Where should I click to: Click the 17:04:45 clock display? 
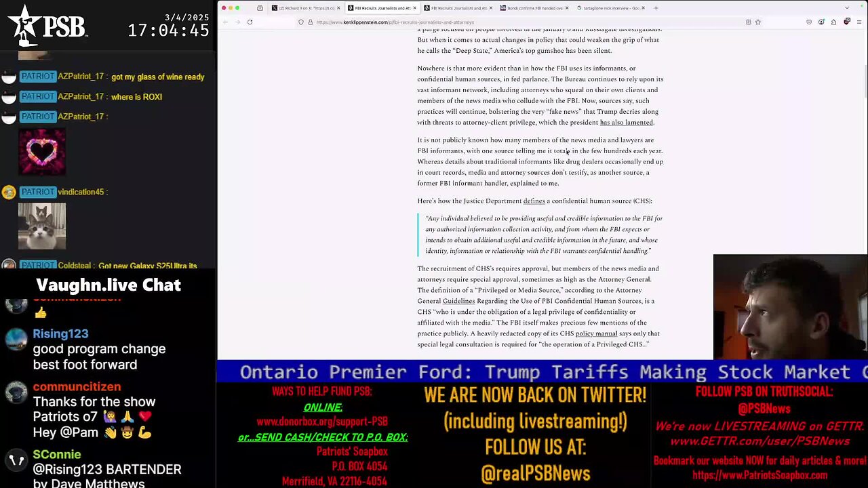[168, 30]
